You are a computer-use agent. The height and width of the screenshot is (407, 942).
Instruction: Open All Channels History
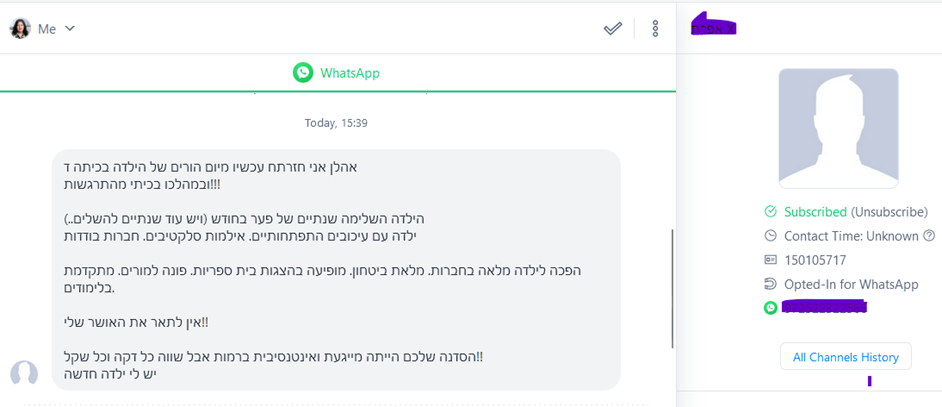[x=845, y=357]
